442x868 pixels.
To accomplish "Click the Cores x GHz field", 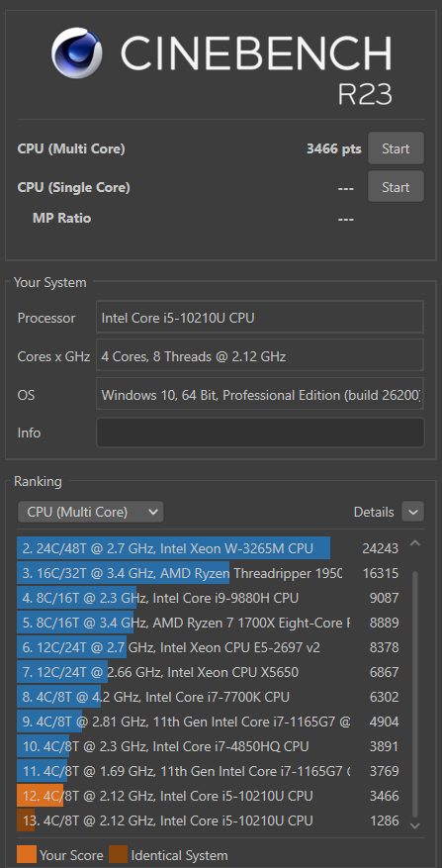I will 260,356.
